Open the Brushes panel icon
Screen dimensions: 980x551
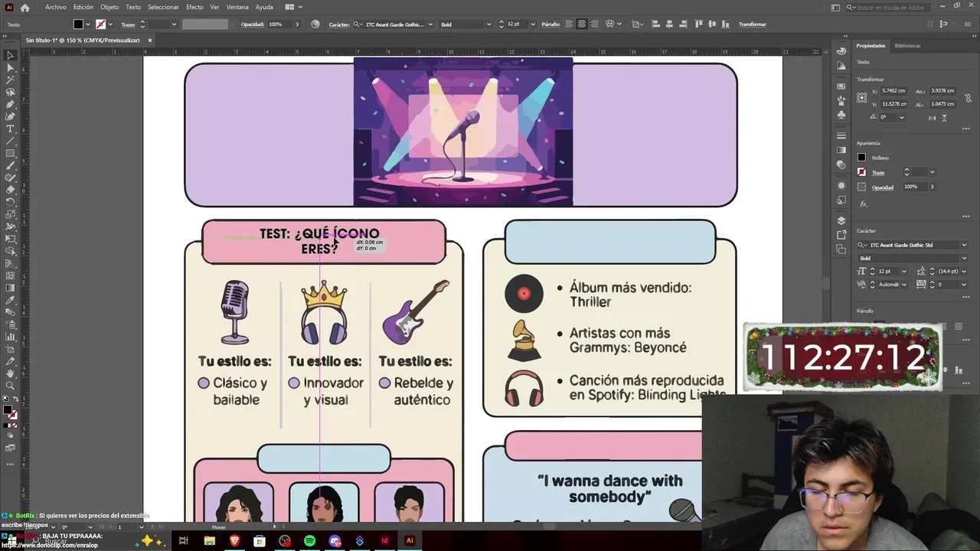[x=841, y=100]
